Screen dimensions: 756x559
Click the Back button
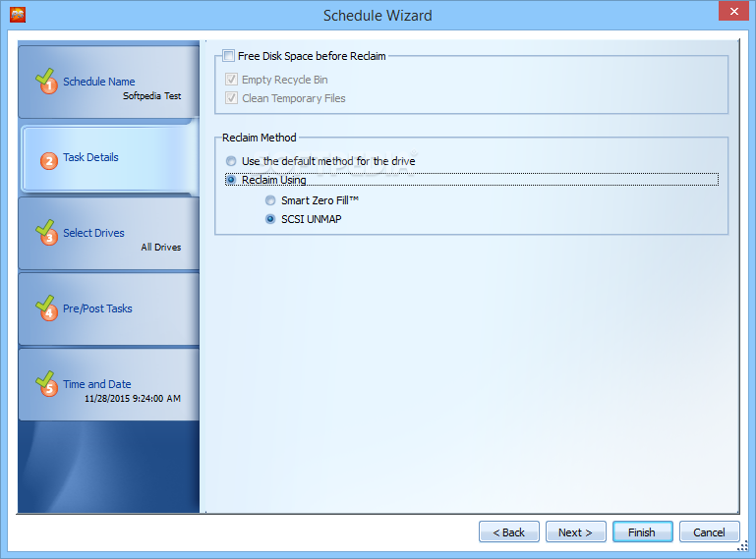(x=508, y=532)
